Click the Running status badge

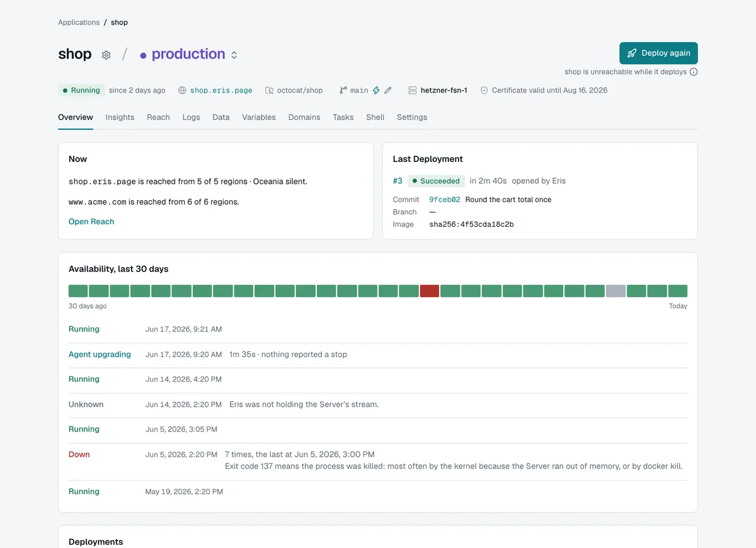coord(81,90)
